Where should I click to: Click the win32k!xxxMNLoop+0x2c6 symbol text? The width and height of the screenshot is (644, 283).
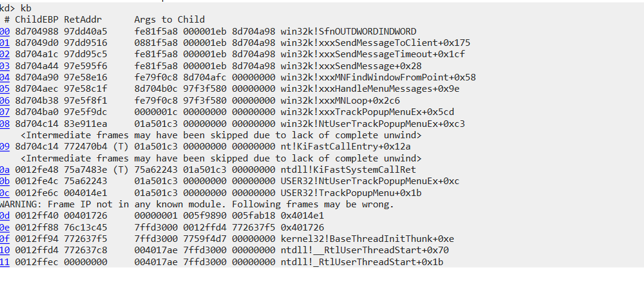click(x=340, y=101)
